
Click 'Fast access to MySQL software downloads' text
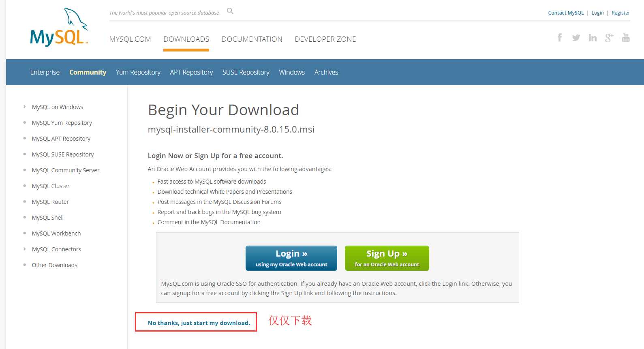pos(212,182)
